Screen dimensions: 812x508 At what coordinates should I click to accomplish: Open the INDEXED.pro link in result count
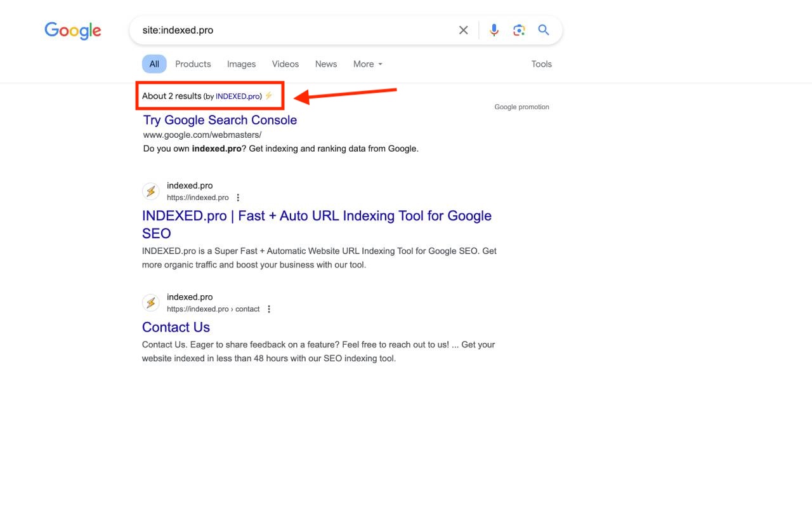(x=237, y=97)
